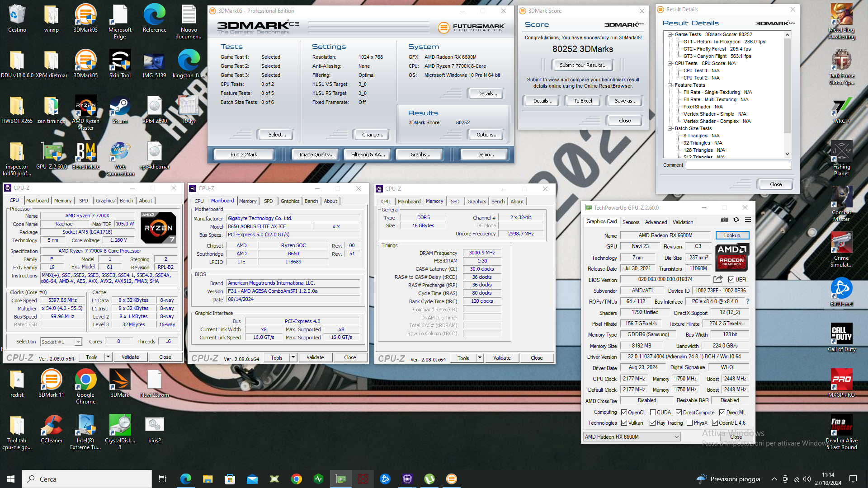Open the Microsoft Edge desktop icon
This screenshot has height=488, width=868.
[x=120, y=21]
